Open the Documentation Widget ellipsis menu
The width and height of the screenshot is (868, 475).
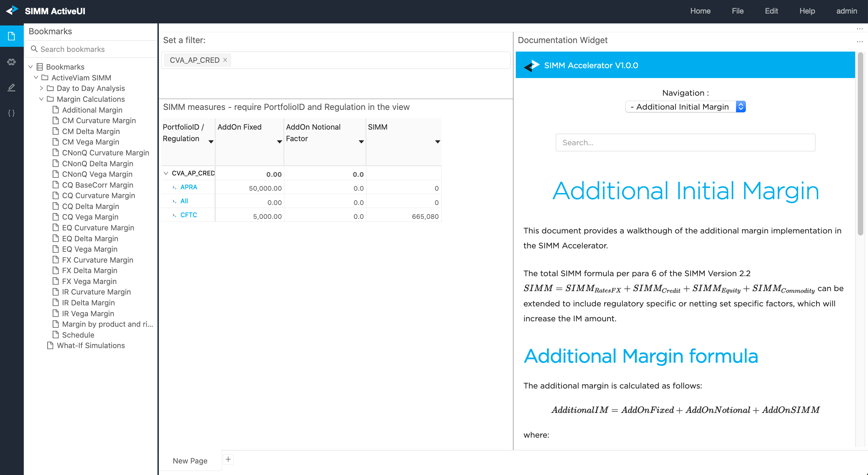(x=860, y=42)
